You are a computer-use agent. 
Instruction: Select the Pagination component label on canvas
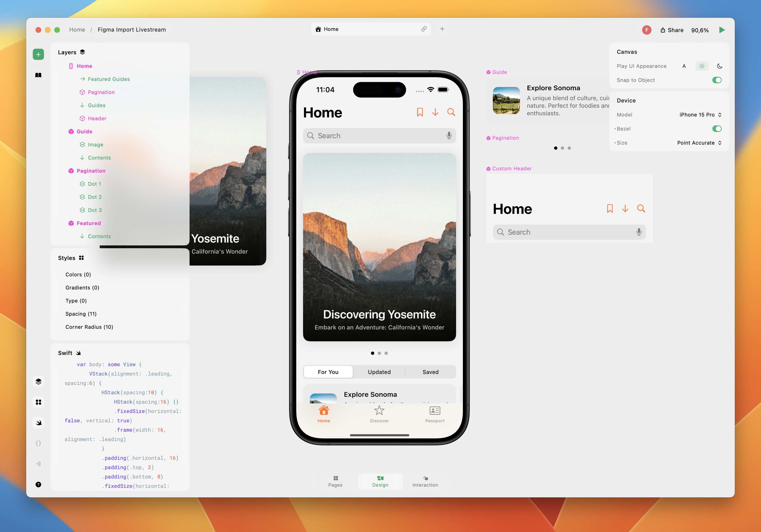point(502,138)
